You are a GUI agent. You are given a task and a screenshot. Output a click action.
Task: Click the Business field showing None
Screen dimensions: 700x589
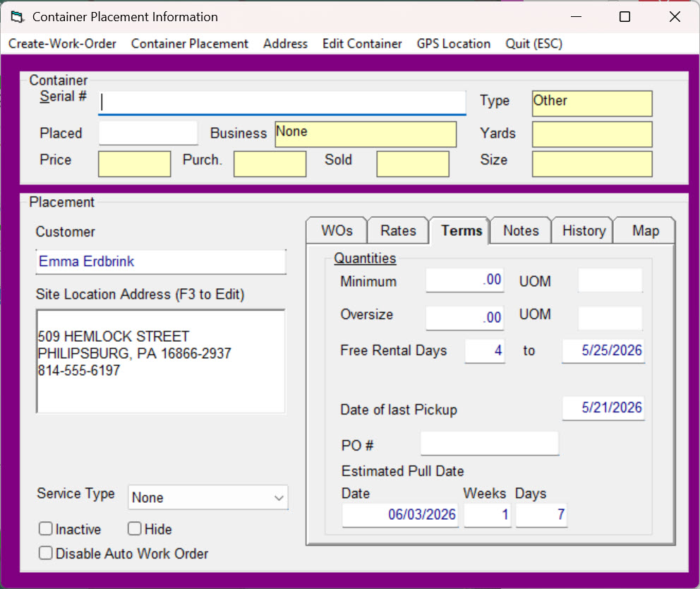click(x=366, y=134)
